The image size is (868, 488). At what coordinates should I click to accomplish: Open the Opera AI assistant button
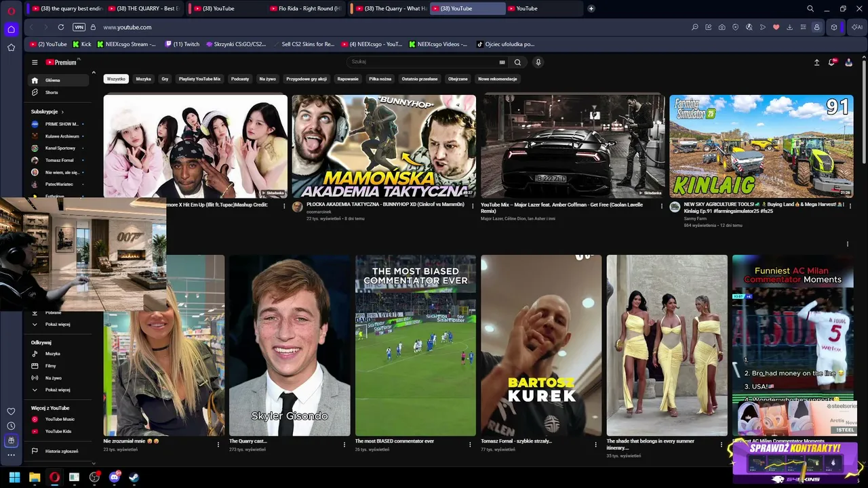pyautogui.click(x=857, y=27)
